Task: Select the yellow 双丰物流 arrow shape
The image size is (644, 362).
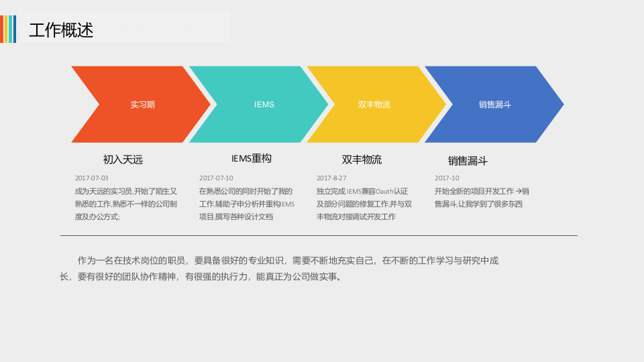Action: pyautogui.click(x=376, y=105)
